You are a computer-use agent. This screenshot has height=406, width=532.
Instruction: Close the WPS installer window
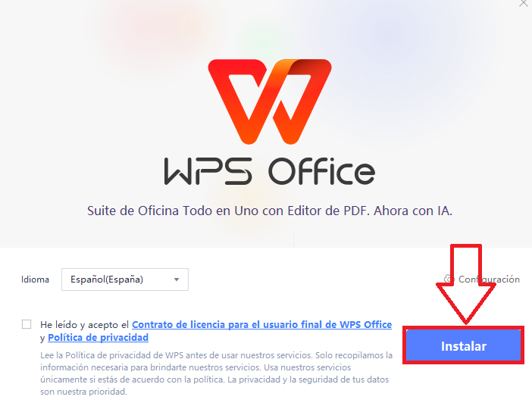524,3
